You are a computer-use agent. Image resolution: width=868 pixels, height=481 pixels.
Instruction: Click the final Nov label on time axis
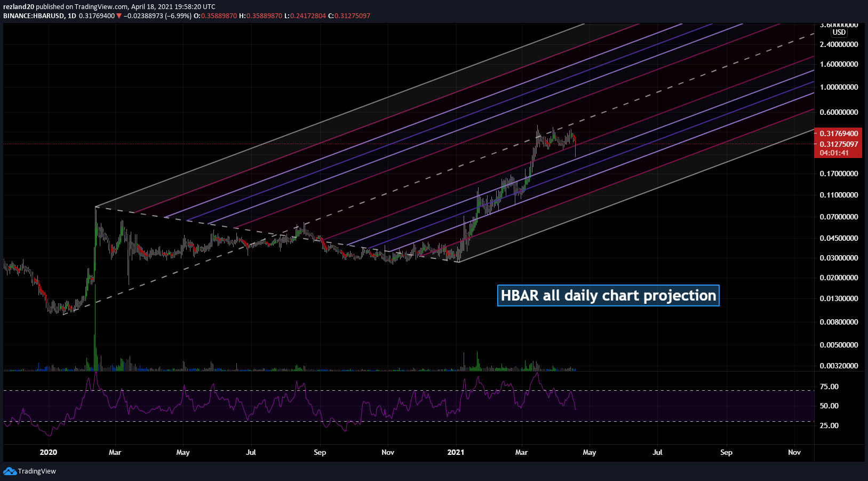tap(794, 452)
